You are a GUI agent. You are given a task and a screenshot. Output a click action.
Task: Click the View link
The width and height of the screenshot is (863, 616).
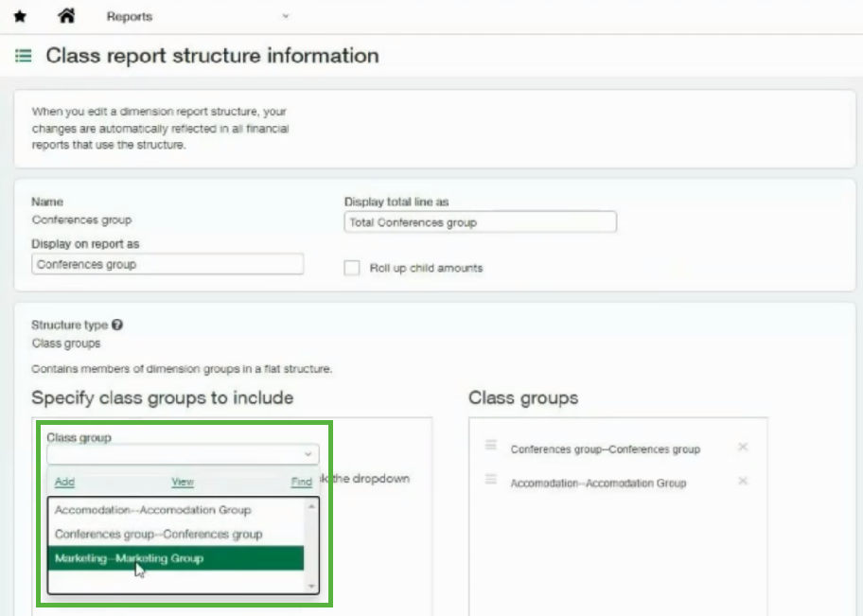[183, 482]
